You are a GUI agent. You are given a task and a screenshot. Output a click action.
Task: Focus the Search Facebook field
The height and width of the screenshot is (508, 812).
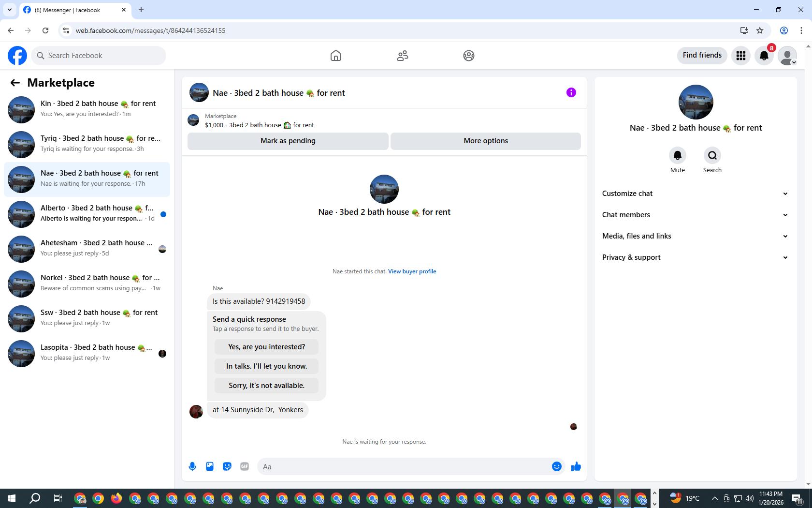click(x=99, y=56)
